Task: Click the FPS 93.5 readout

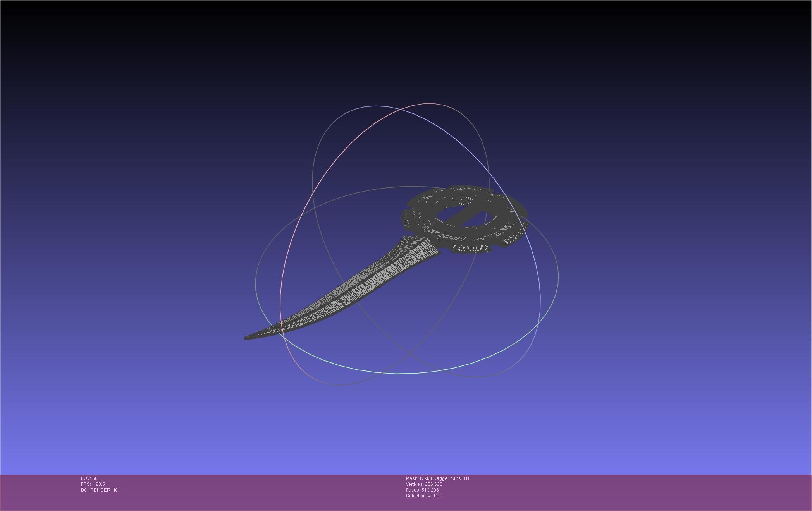Action: click(93, 484)
